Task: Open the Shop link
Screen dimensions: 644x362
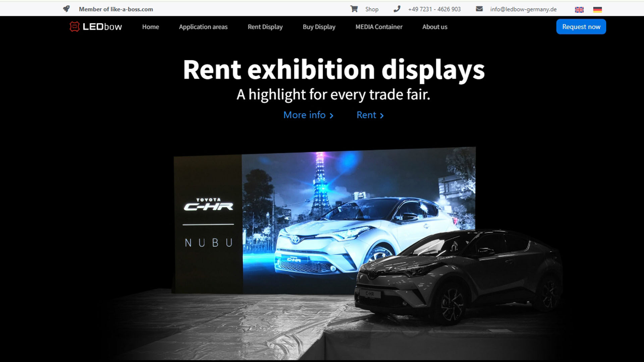Action: click(x=372, y=9)
